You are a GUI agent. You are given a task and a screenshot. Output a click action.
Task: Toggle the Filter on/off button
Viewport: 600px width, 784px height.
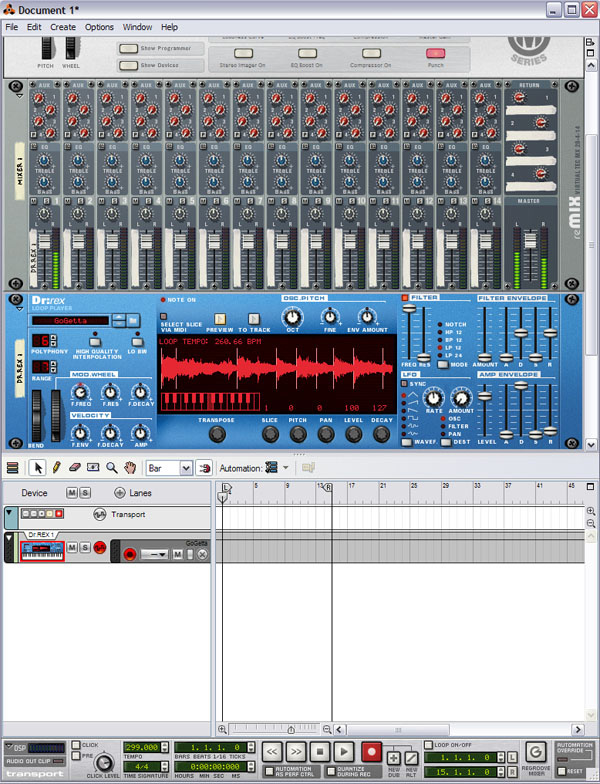405,298
